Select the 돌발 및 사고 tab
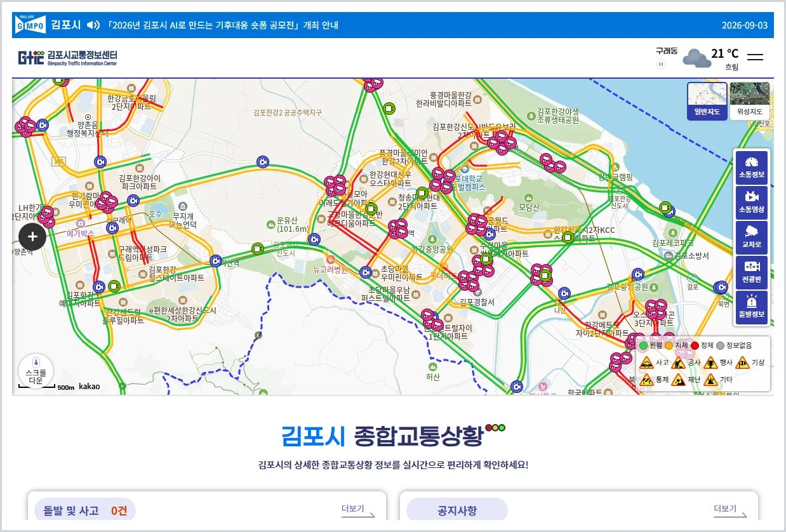 [x=85, y=510]
